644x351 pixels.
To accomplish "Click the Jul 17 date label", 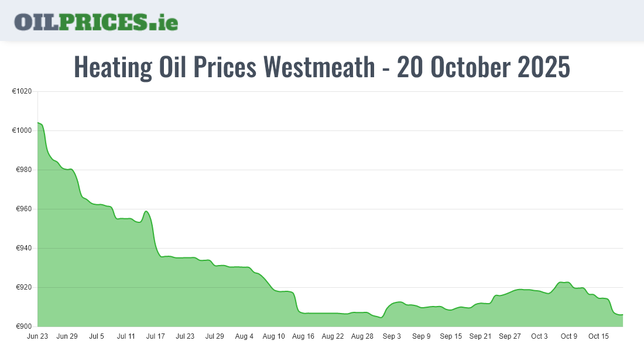I will pos(156,336).
